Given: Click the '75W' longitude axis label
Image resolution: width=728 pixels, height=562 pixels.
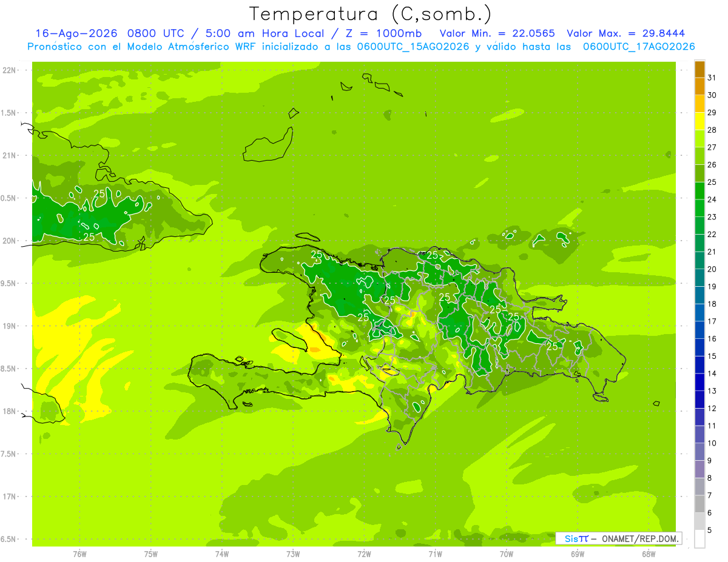Looking at the screenshot, I should coord(151,554).
